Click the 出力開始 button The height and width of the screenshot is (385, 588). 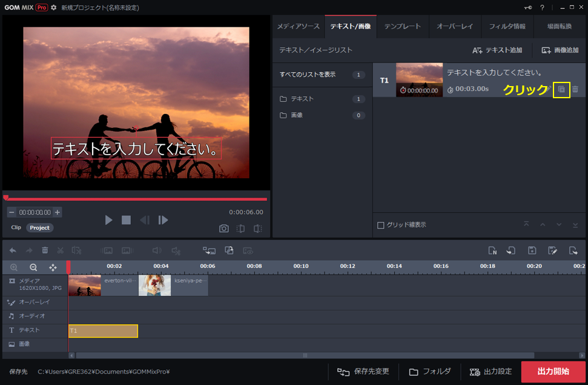tap(553, 372)
